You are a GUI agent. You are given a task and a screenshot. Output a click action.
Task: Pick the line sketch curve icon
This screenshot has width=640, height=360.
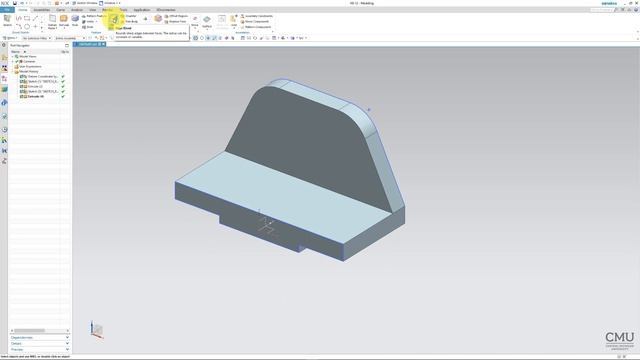[36, 18]
